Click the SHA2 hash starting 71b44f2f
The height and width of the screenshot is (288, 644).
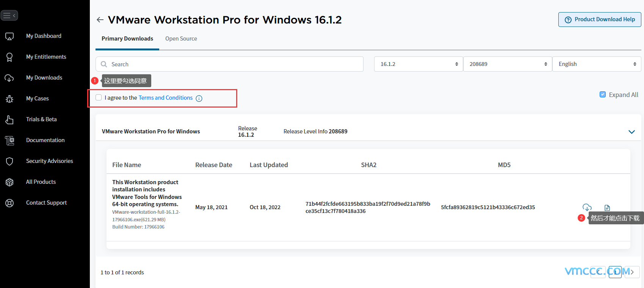(x=368, y=207)
